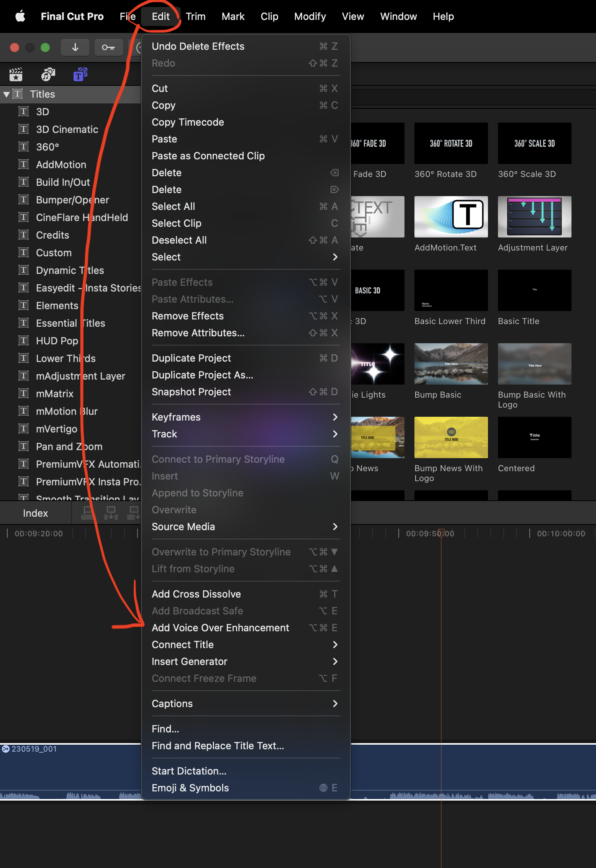
Task: Open the Modify menu
Action: pyautogui.click(x=310, y=16)
